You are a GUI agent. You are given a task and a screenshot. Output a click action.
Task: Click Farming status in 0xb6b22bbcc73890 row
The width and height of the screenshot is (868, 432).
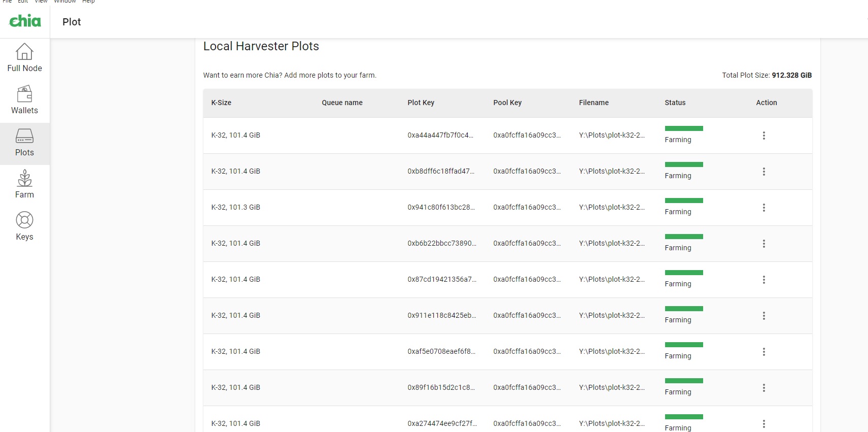coord(678,248)
